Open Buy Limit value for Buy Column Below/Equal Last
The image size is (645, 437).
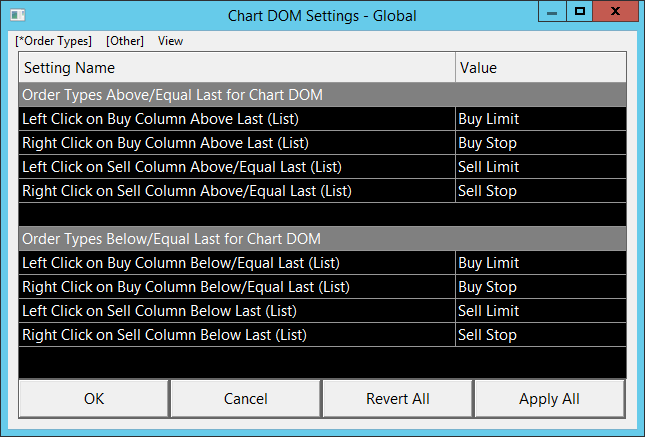click(540, 263)
